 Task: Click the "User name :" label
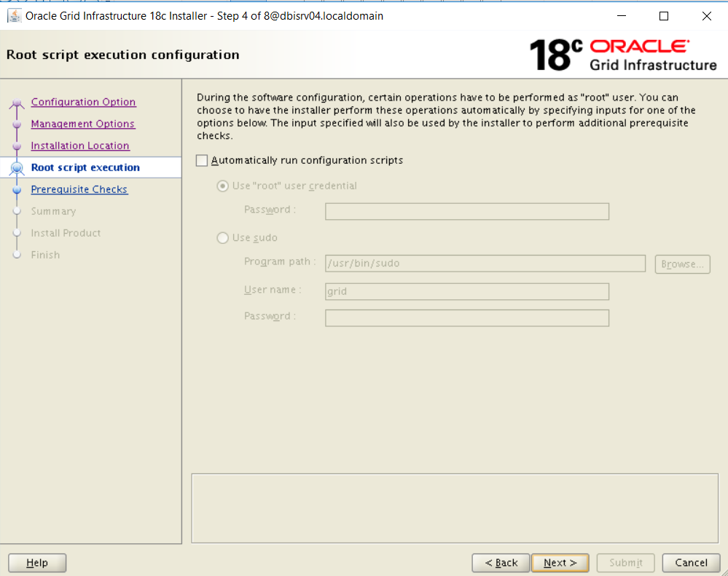273,290
